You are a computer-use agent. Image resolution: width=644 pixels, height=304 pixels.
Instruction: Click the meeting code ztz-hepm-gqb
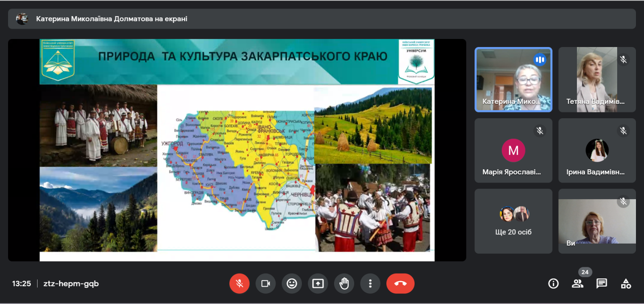pos(71,283)
